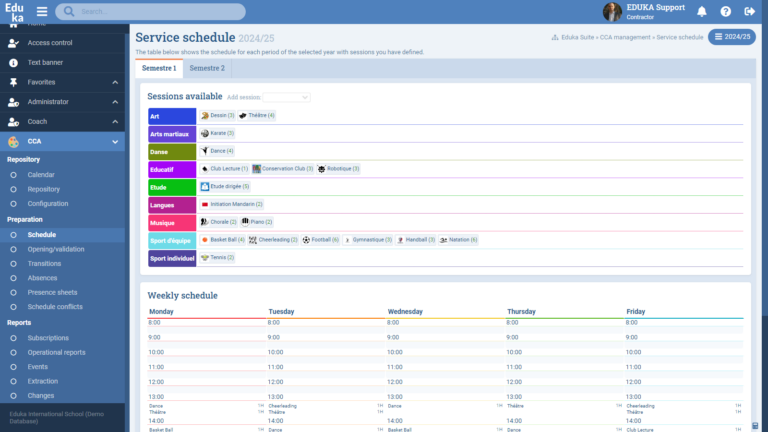The image size is (768, 432).
Task: Collapse the Favorites menu chevron
Action: pyautogui.click(x=115, y=82)
